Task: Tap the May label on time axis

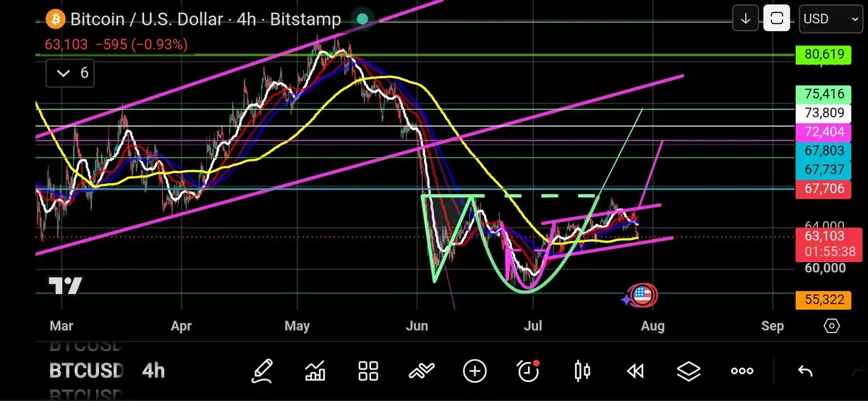Action: pos(297,326)
